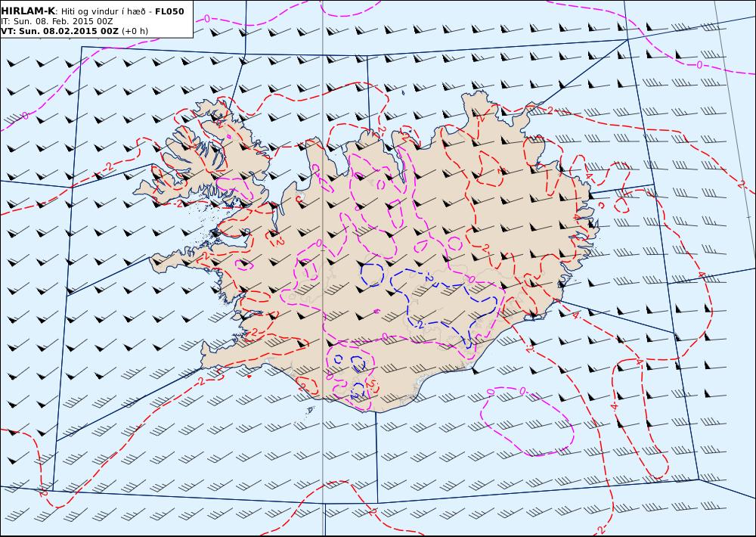Screen dimensions: 756x537
Task: Click the 'IT: Sun. 08. Feb. 2015 00Z' line
Action: tap(57, 22)
